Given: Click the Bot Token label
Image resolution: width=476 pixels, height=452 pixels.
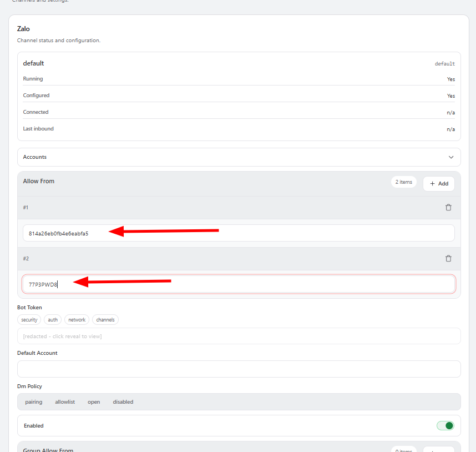Looking at the screenshot, I should (x=29, y=308).
